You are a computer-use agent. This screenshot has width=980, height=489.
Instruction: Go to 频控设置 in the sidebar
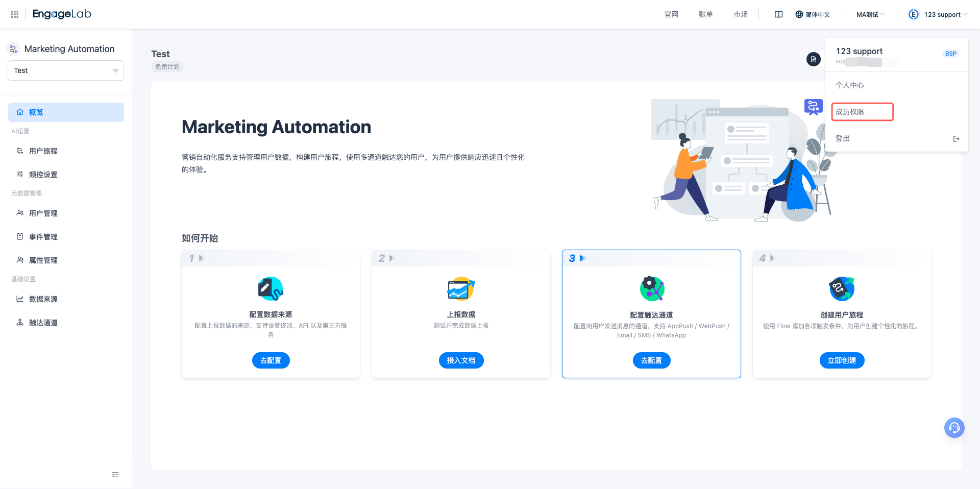pos(66,175)
